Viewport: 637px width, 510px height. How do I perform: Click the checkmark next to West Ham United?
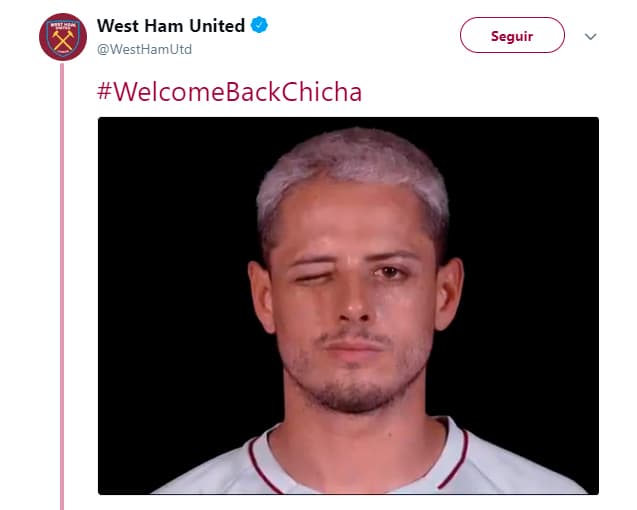coord(261,27)
